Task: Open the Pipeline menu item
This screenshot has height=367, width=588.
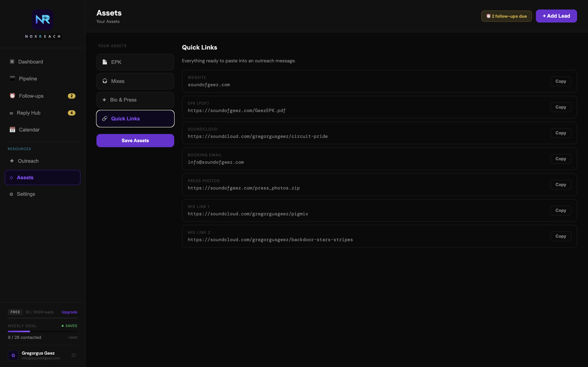Action: tap(28, 79)
